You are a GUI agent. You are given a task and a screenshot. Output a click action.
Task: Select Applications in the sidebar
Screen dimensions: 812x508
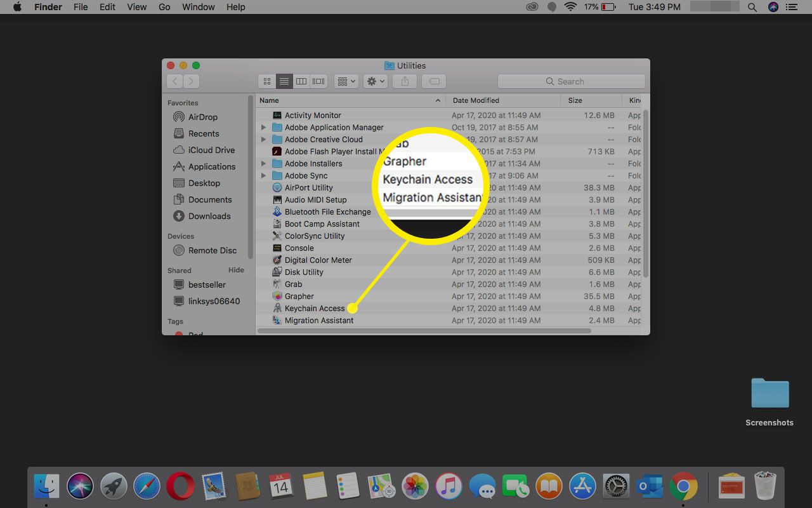tap(204, 166)
